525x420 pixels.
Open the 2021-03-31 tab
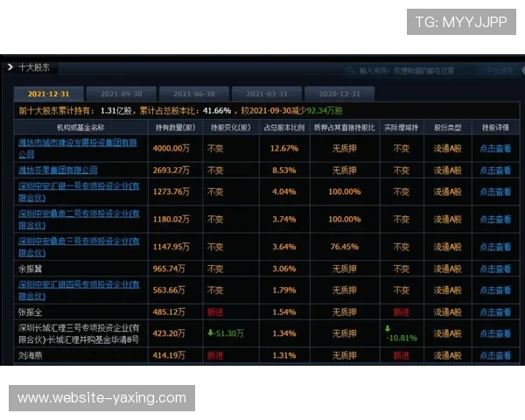[267, 94]
